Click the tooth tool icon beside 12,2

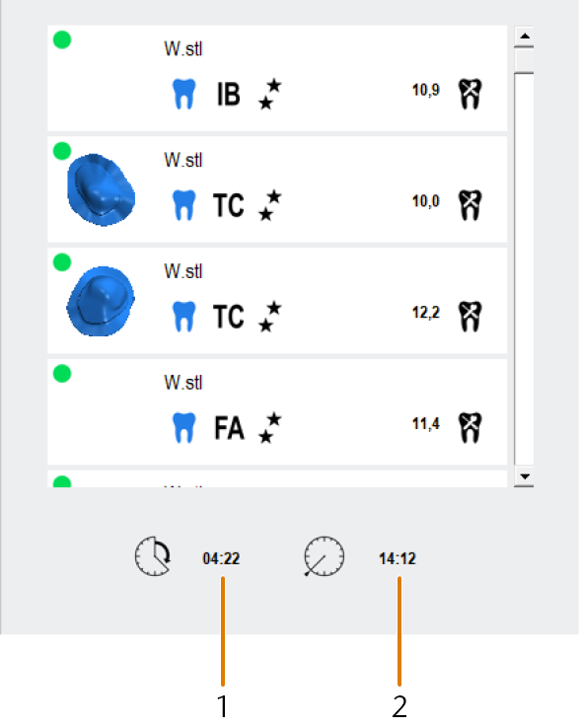pos(470,317)
